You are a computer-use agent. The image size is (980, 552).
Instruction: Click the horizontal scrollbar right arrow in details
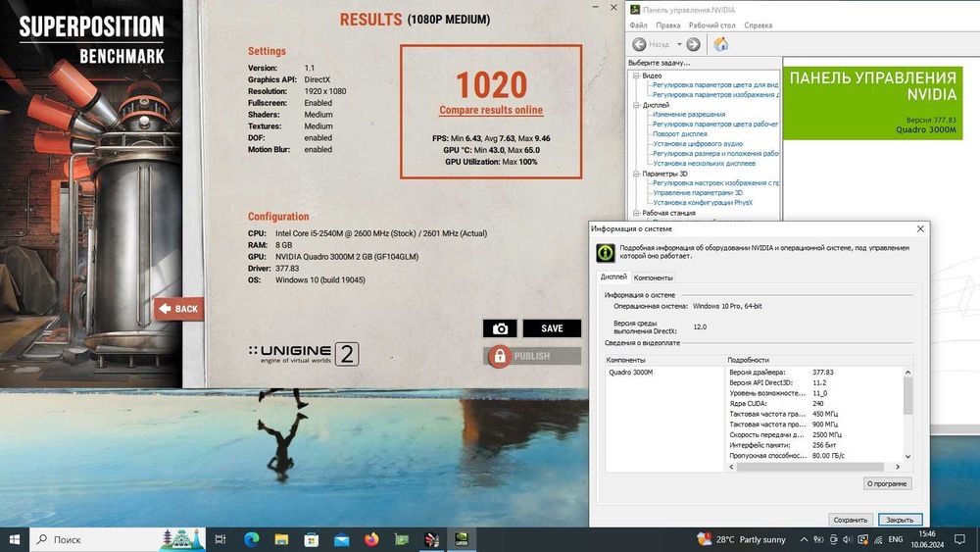(898, 467)
